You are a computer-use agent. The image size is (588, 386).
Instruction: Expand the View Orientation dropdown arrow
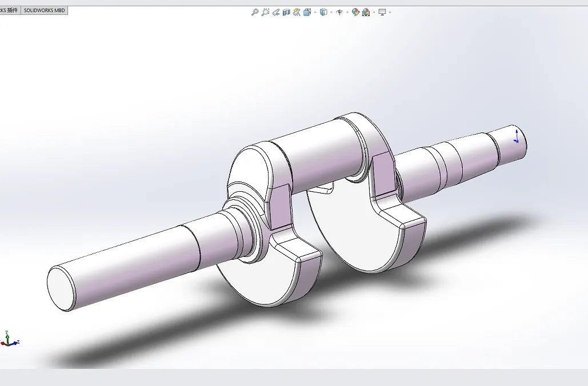[x=315, y=13]
